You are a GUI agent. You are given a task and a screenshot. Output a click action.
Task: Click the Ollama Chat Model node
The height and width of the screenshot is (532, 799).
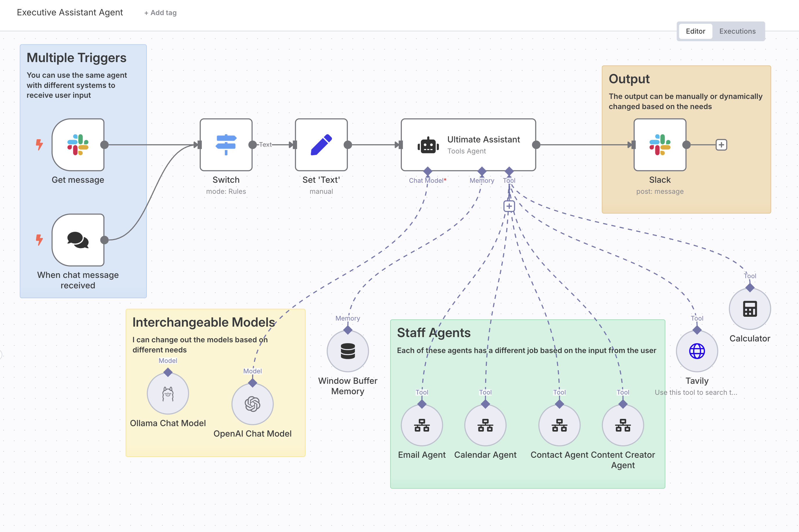(x=168, y=394)
